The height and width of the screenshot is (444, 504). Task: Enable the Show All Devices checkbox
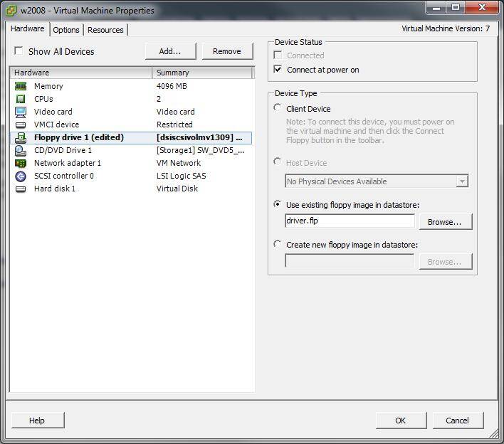pyautogui.click(x=19, y=51)
